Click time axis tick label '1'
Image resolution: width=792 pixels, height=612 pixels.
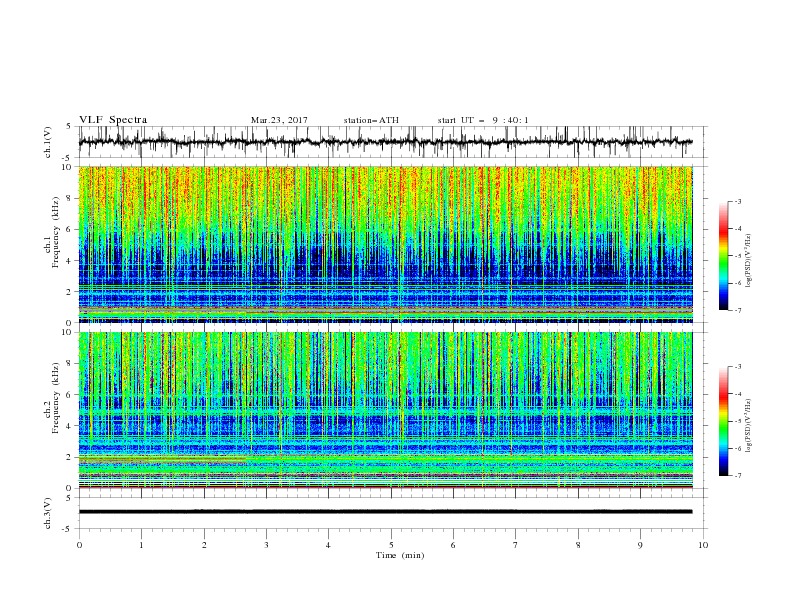coord(141,545)
